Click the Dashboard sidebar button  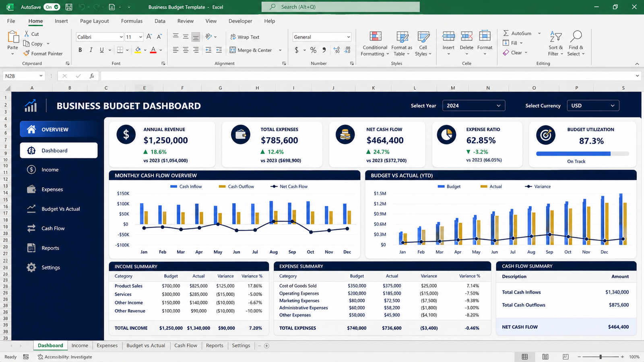point(59,150)
